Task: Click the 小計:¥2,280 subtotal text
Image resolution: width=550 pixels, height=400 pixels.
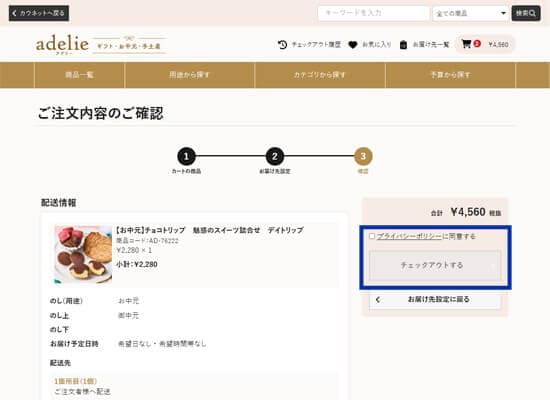Action: pos(137,264)
